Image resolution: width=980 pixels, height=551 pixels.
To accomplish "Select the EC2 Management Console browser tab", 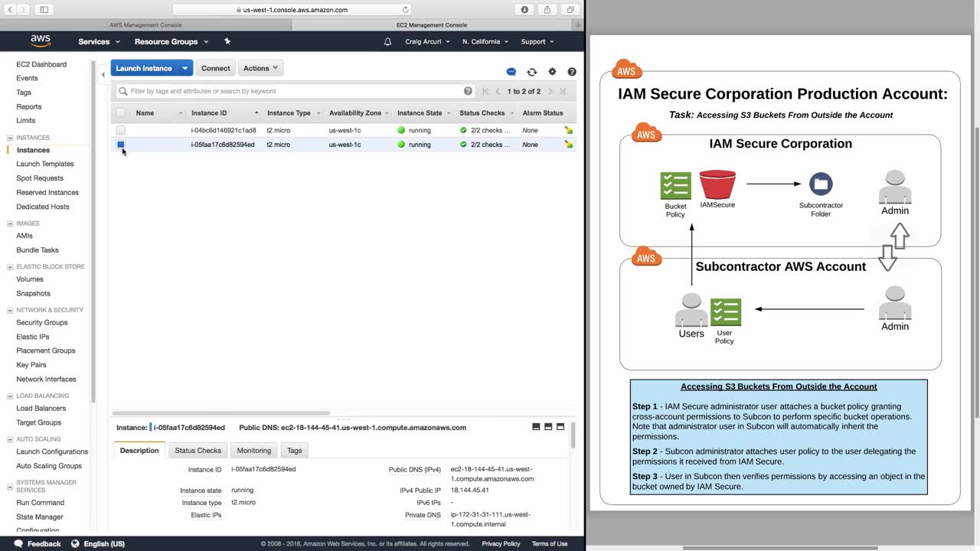I will (x=432, y=25).
